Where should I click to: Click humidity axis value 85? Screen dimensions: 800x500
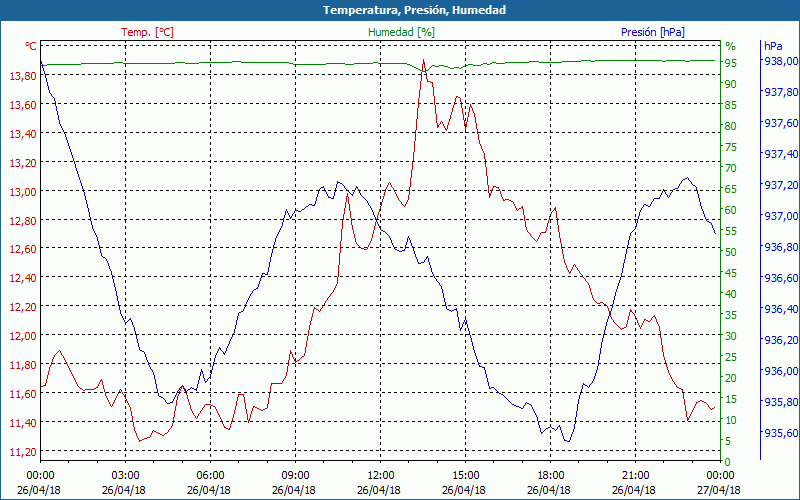[731, 105]
